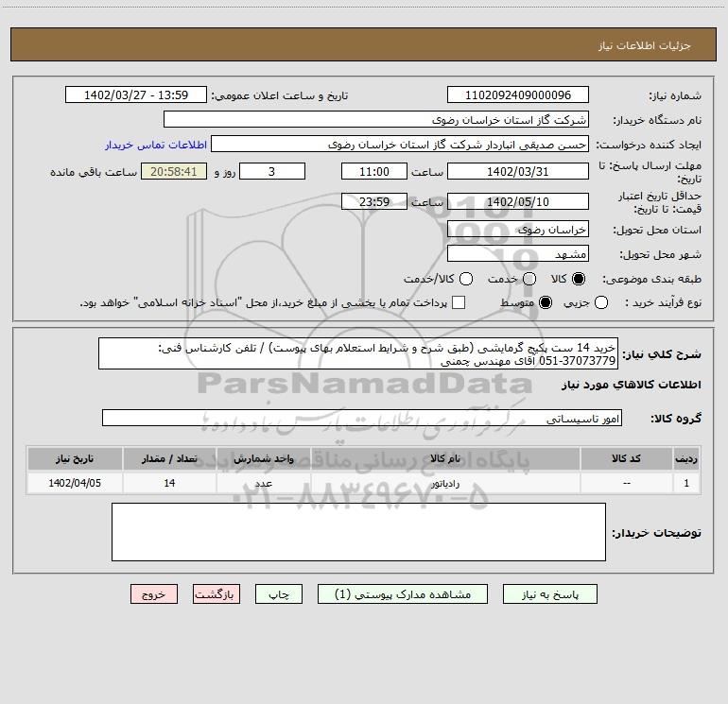Click the request creator field حسن صدیقی
728x704 pixels.
click(x=400, y=144)
